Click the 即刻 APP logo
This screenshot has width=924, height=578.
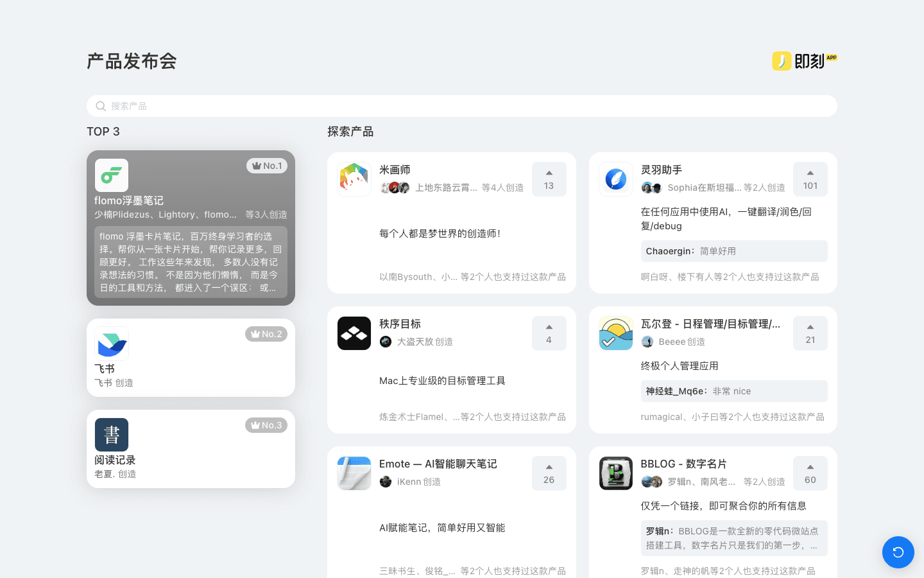pos(805,61)
